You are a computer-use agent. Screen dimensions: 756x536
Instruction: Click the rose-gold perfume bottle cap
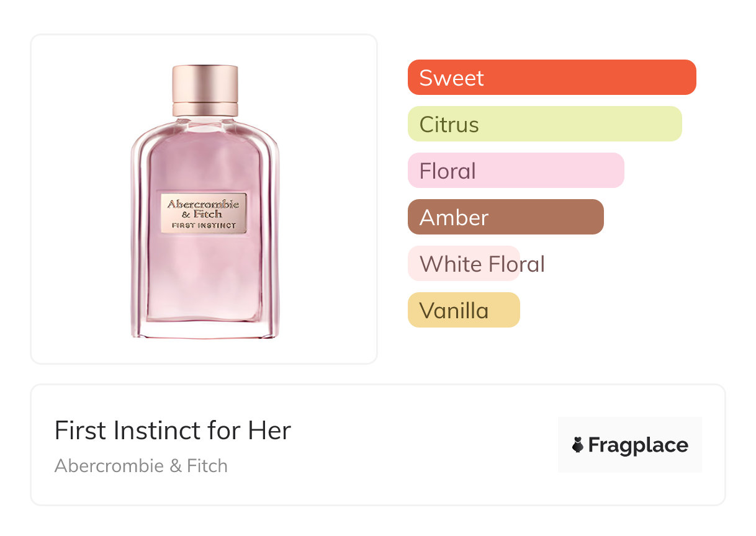(x=205, y=84)
